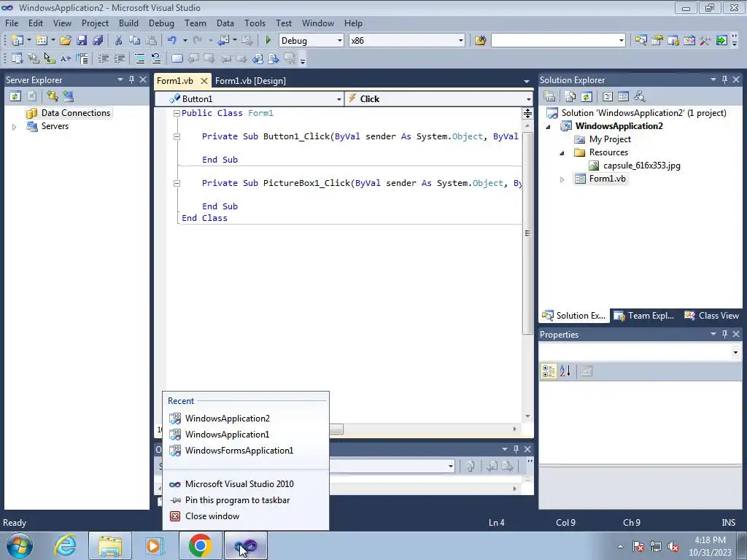747x560 pixels.
Task: Collapse the Button1_Click sub outline
Action: coord(177,136)
